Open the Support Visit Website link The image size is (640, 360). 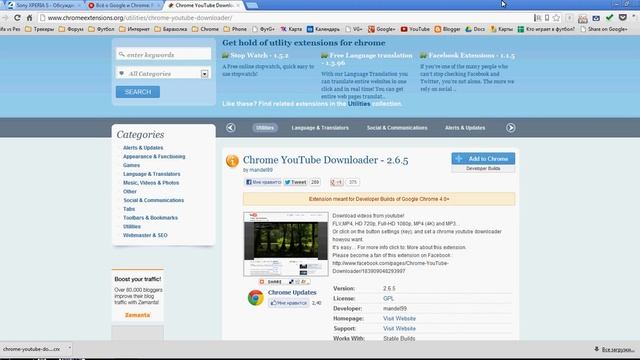coord(399,329)
